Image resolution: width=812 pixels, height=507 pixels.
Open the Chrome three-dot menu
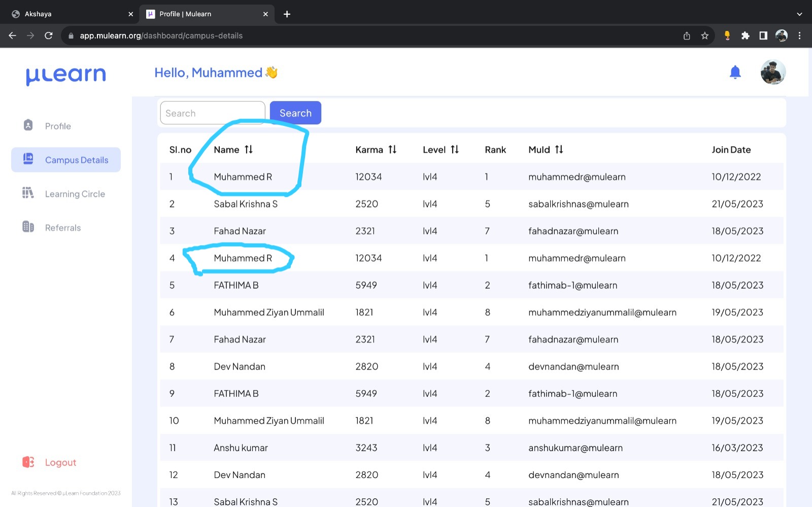800,36
